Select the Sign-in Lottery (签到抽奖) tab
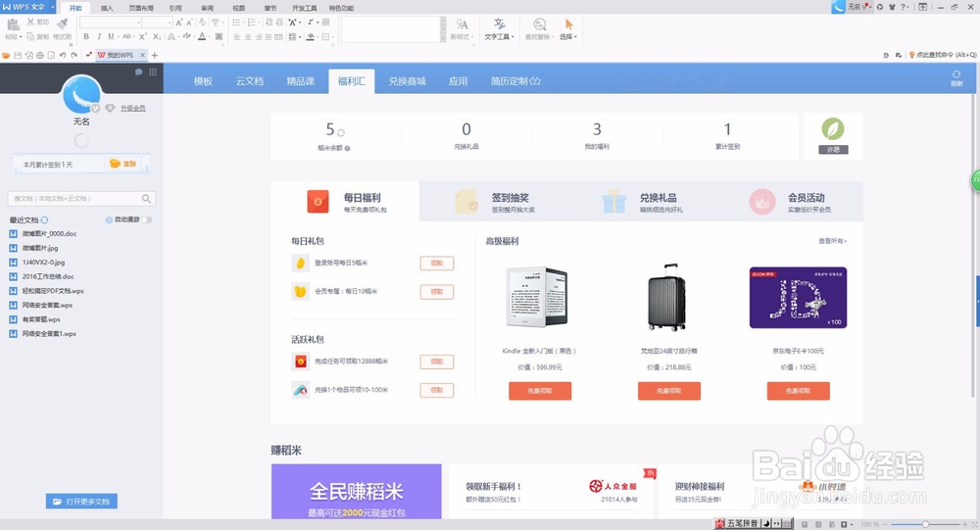 click(x=493, y=202)
